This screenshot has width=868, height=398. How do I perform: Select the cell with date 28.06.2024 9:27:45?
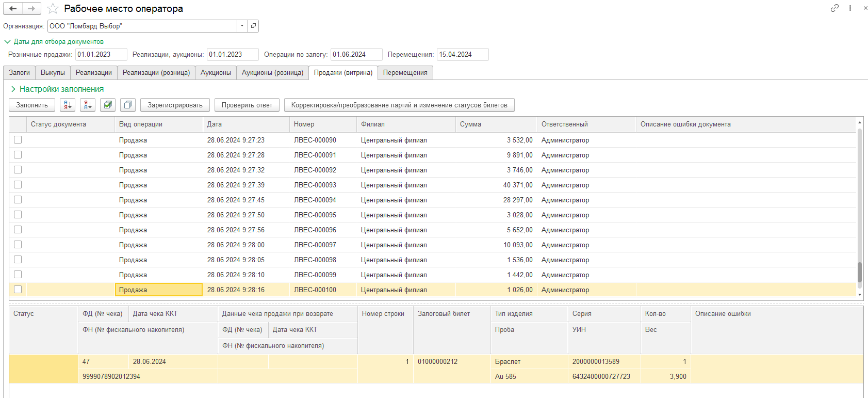(246, 200)
